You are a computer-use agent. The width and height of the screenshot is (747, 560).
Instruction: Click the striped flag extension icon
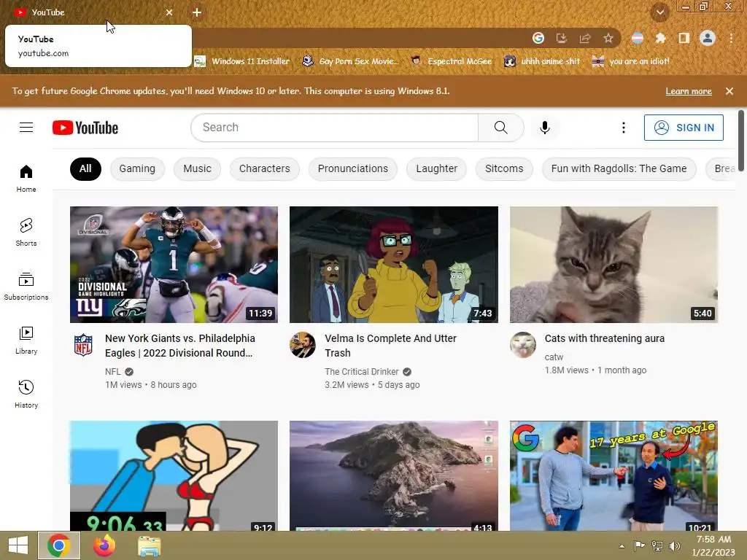[638, 38]
